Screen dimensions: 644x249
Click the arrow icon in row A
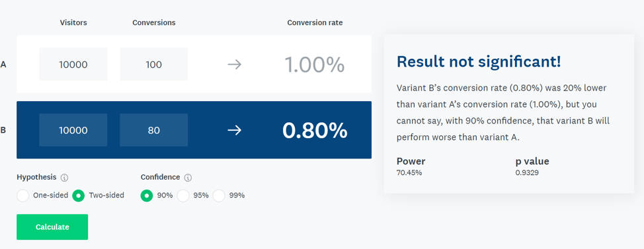point(235,65)
